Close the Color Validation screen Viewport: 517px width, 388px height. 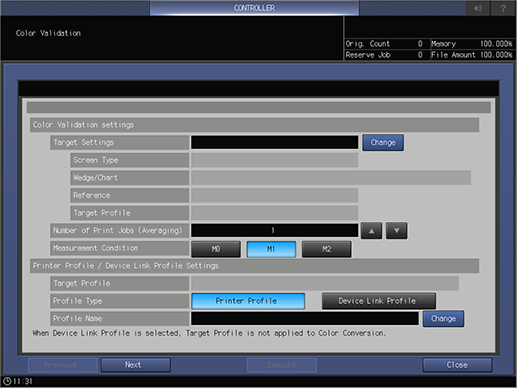(x=457, y=365)
